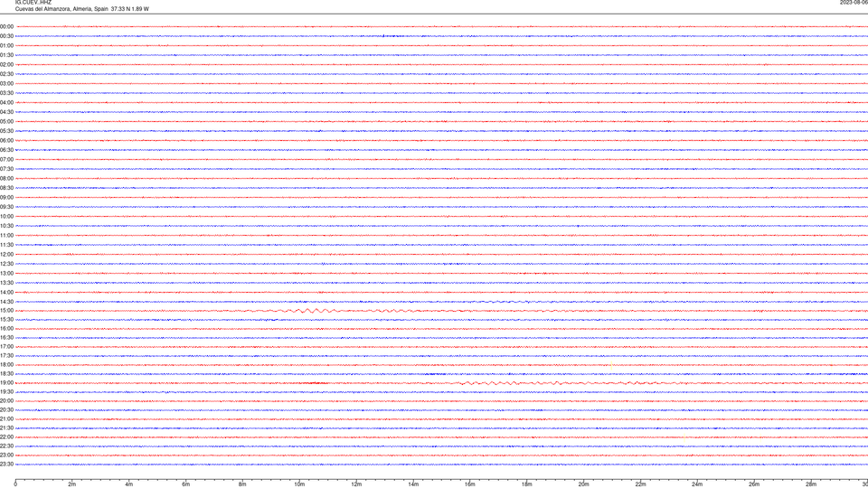
Task: Click the 04:00 row time label
Action: point(6,102)
